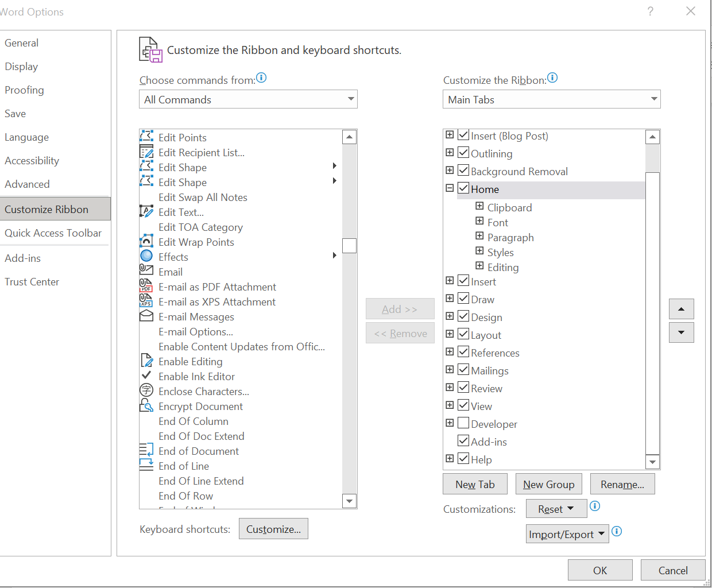Click the New Tab button
The width and height of the screenshot is (712, 588).
click(x=475, y=484)
